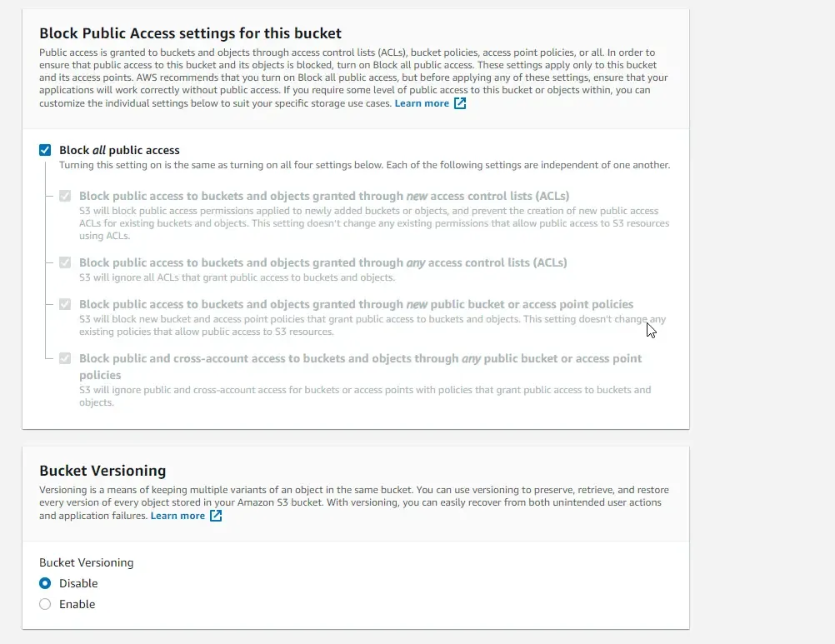Click the Disable radio label text

tap(77, 583)
